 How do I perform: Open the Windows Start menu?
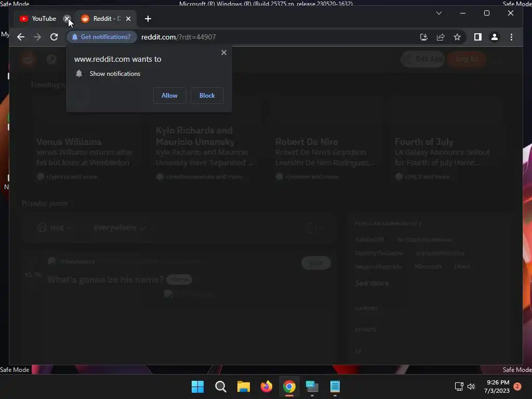[197, 387]
